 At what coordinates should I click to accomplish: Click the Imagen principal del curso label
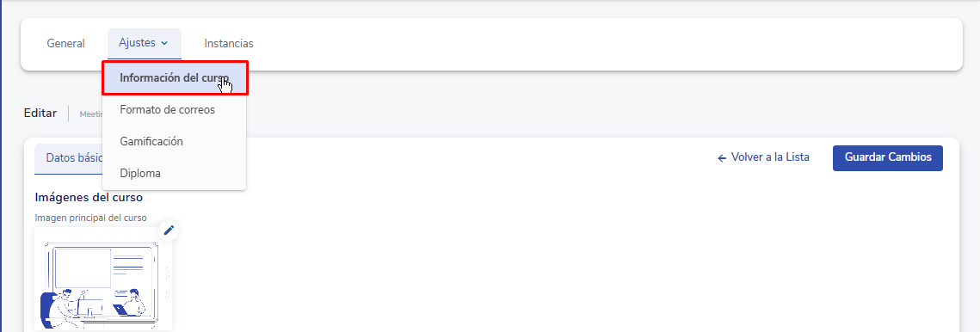pyautogui.click(x=90, y=218)
